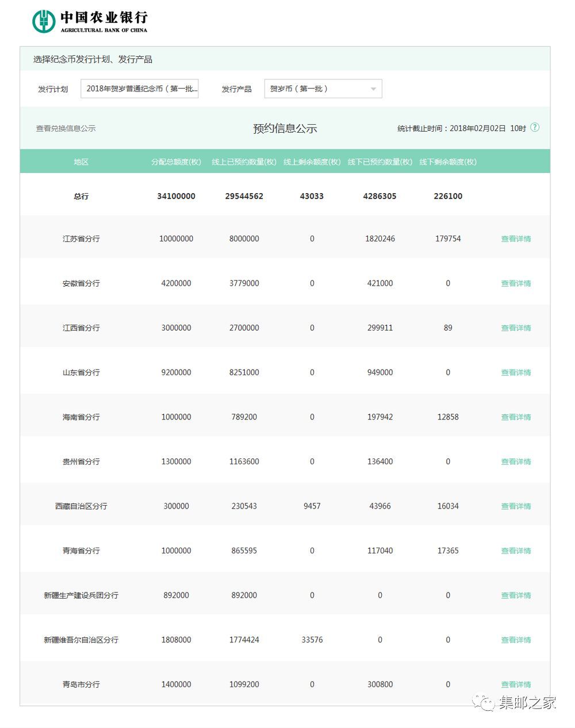Click 青海 online reserved value 865595
Viewport: 575px width, 728px height.
tap(244, 550)
